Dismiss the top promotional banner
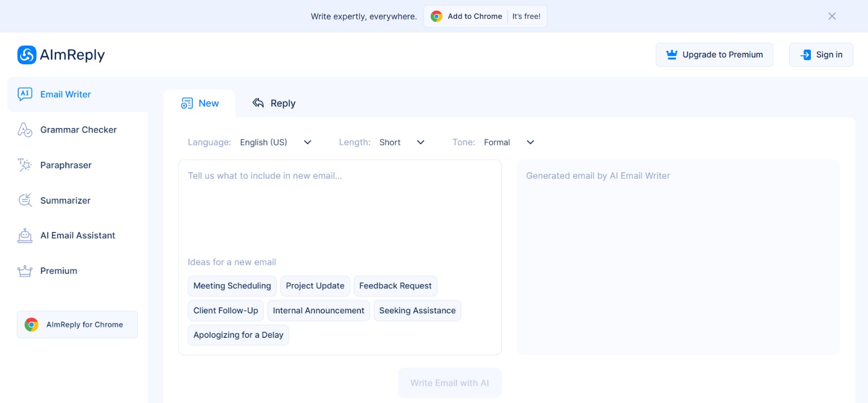This screenshot has width=868, height=403. [832, 16]
